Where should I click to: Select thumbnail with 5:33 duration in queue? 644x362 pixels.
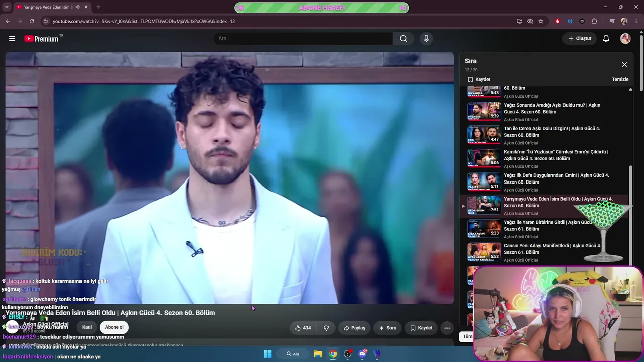coord(484,228)
